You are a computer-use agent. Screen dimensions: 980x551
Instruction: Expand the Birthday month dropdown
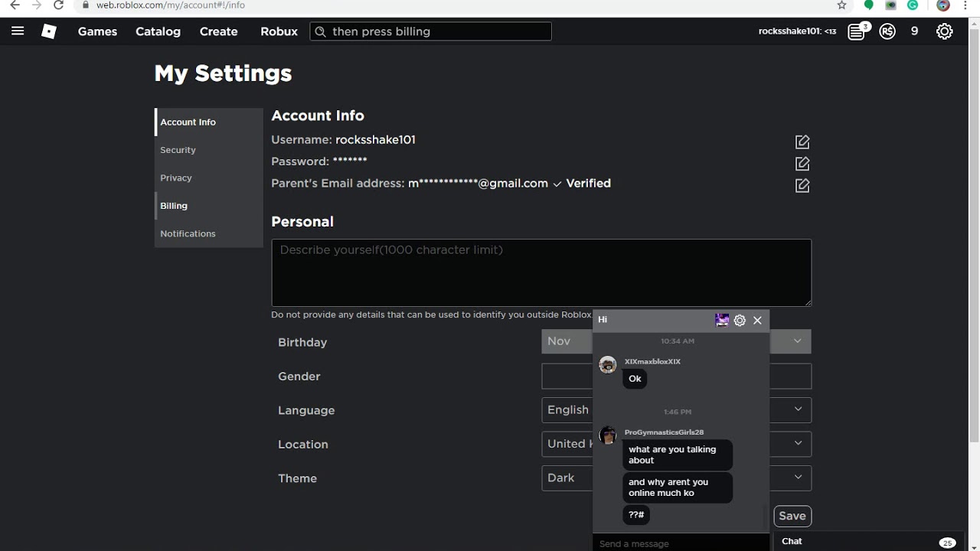click(567, 341)
